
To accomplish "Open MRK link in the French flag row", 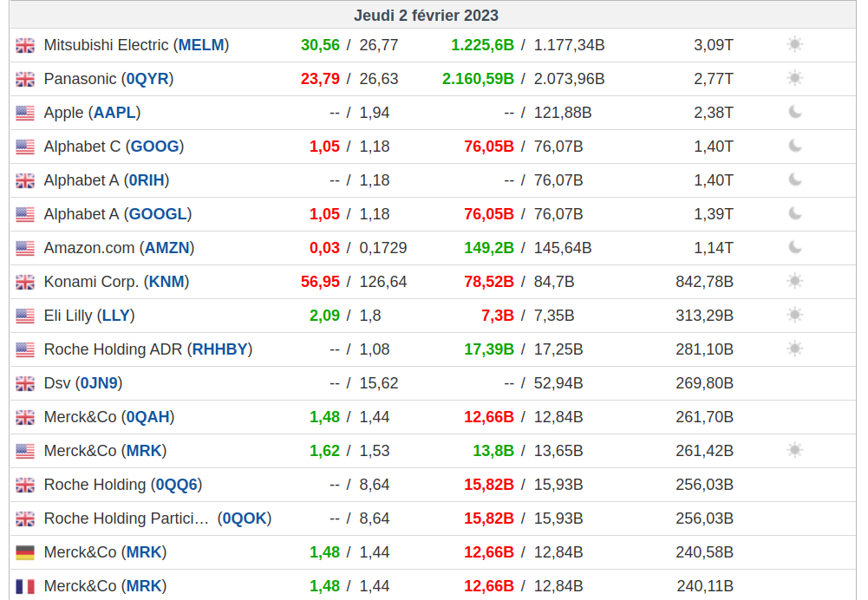I will (x=144, y=585).
